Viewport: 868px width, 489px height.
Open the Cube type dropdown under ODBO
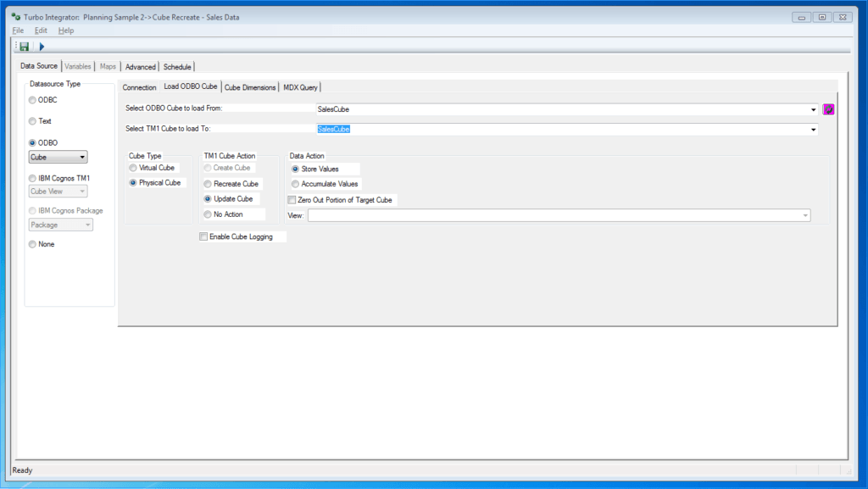(x=82, y=157)
